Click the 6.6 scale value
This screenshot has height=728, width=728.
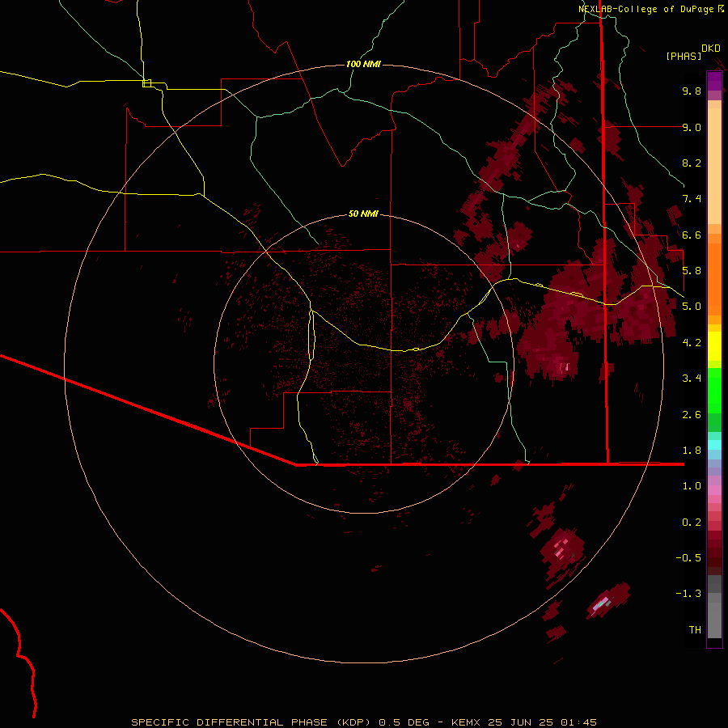click(692, 235)
